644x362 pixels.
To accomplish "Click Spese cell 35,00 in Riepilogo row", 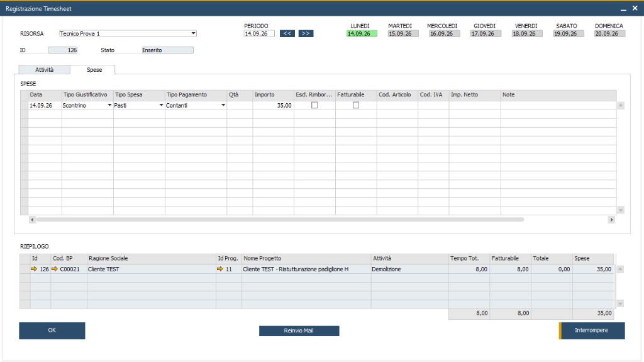I will coord(593,269).
